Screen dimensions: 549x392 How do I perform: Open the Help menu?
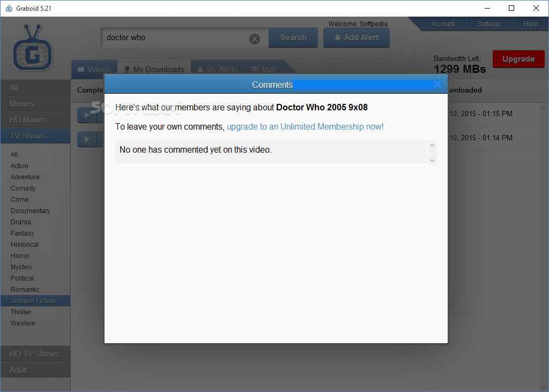coord(530,24)
